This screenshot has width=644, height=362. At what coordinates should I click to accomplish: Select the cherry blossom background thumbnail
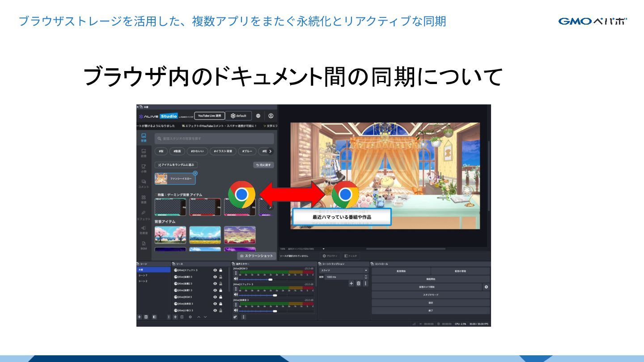click(170, 235)
